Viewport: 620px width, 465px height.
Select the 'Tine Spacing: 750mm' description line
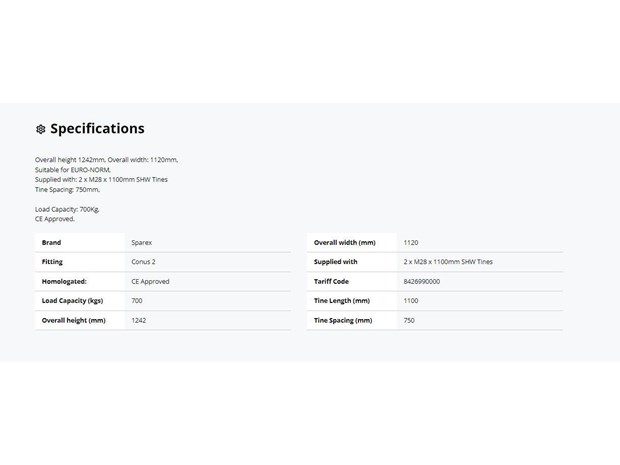(67, 189)
